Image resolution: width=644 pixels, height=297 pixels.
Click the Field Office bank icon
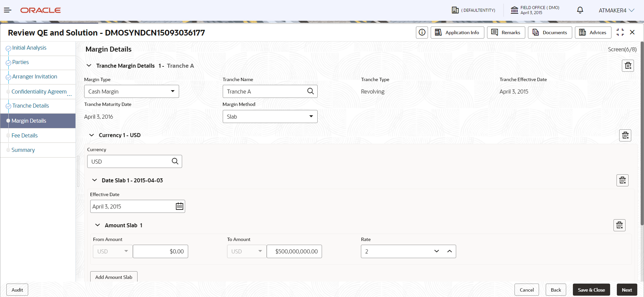514,10
